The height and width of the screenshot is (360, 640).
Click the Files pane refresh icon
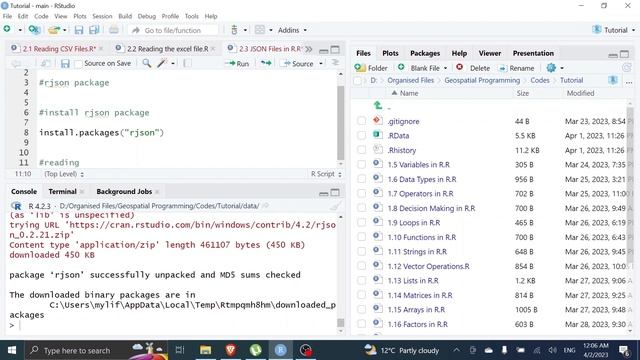(627, 68)
